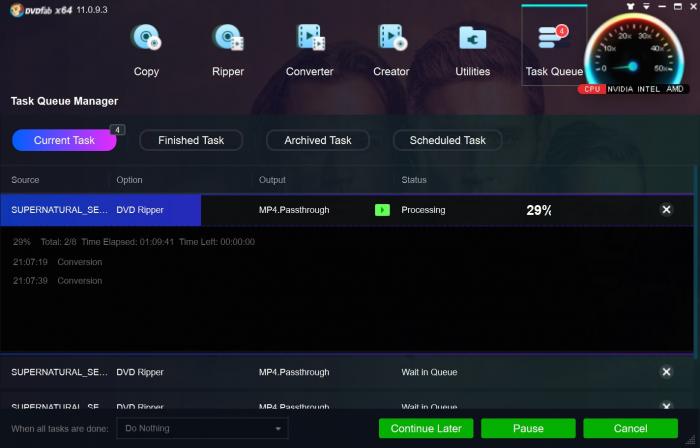Open the Ripper module
700x448 pixels.
(228, 49)
